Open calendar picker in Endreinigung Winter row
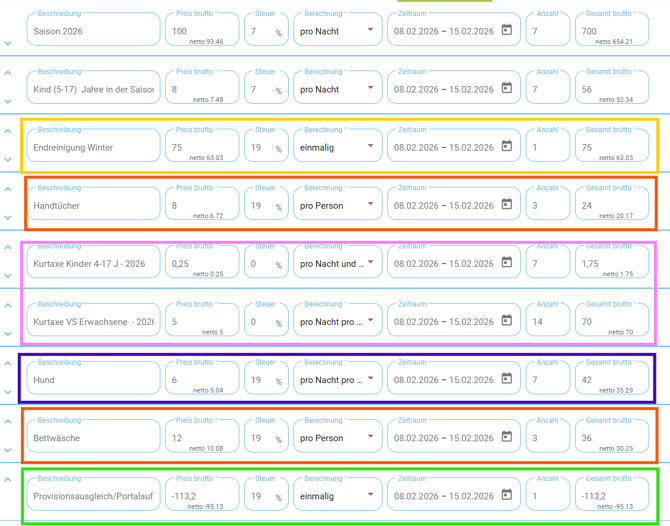Image resolution: width=670 pixels, height=526 pixels. pyautogui.click(x=507, y=147)
